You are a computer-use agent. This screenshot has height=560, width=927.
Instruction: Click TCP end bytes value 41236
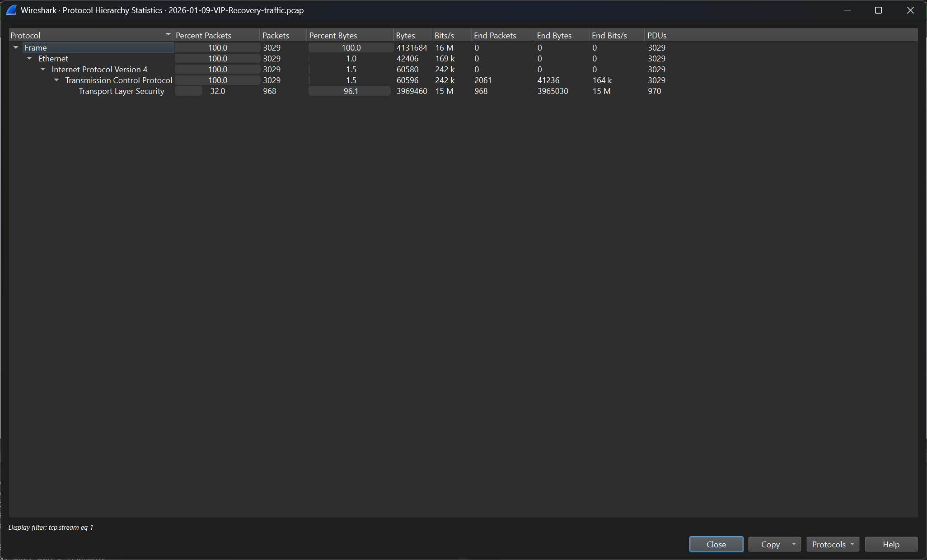[548, 80]
